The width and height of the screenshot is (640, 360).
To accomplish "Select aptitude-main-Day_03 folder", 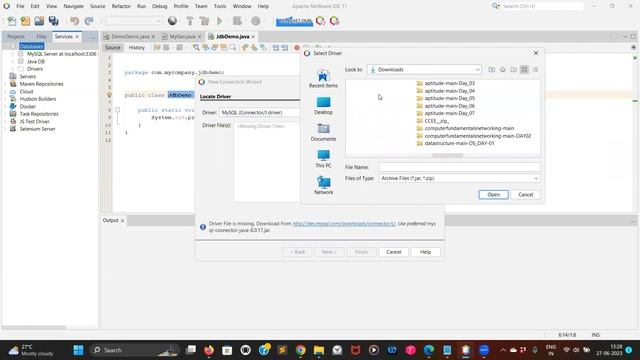I will click(445, 83).
